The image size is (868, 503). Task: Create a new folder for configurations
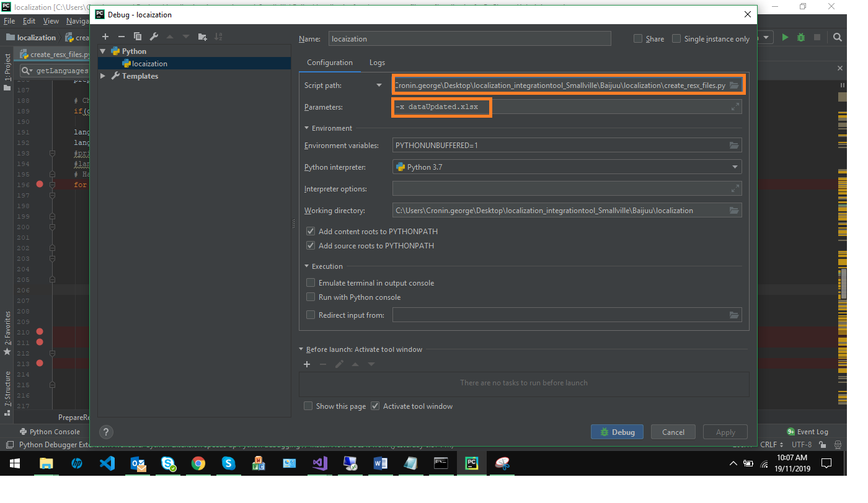pyautogui.click(x=202, y=36)
